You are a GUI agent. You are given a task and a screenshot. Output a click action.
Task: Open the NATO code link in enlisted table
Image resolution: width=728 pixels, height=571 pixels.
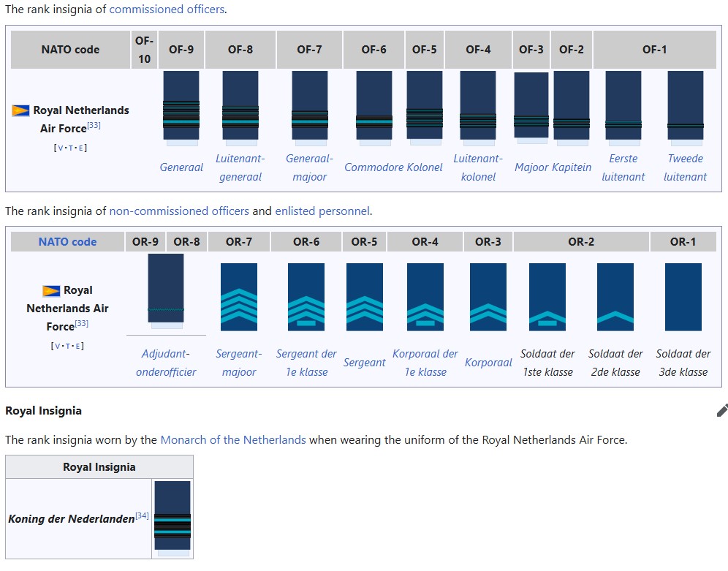[67, 242]
